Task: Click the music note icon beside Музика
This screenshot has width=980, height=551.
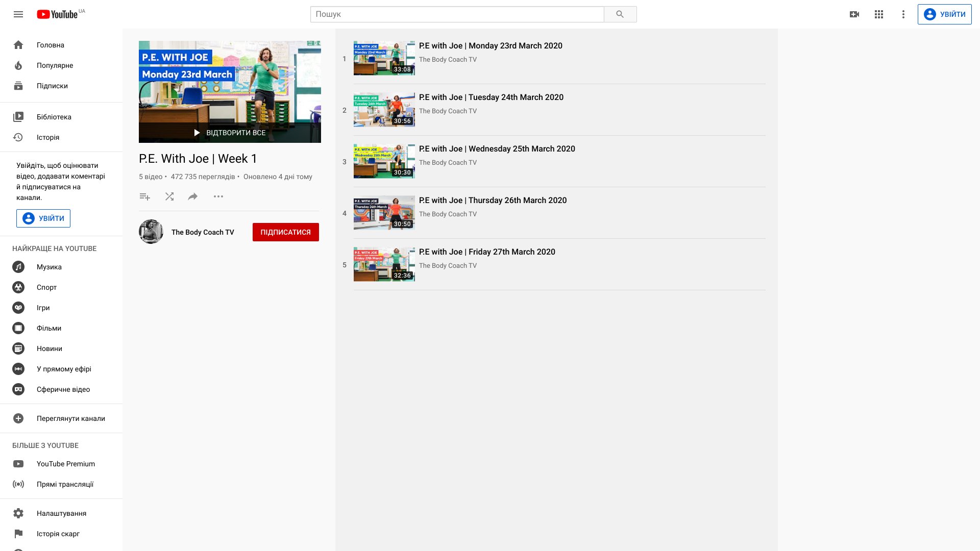Action: pyautogui.click(x=18, y=267)
